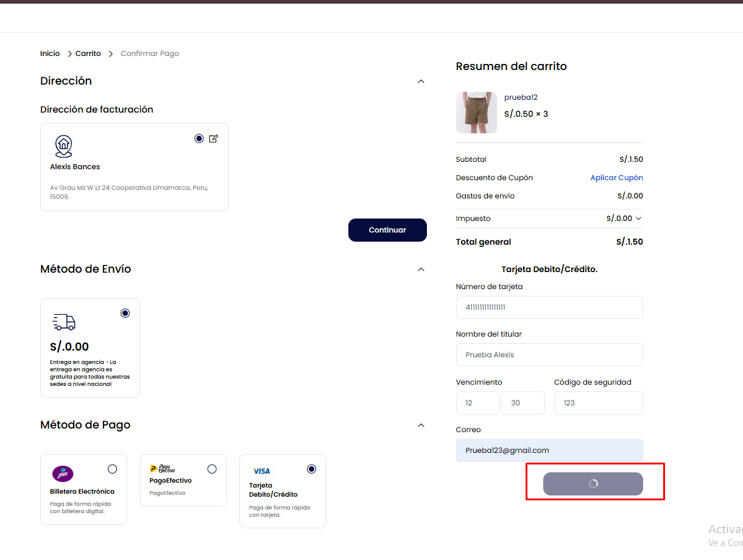
Task: Collapse the Método de Envío section
Action: pos(421,269)
